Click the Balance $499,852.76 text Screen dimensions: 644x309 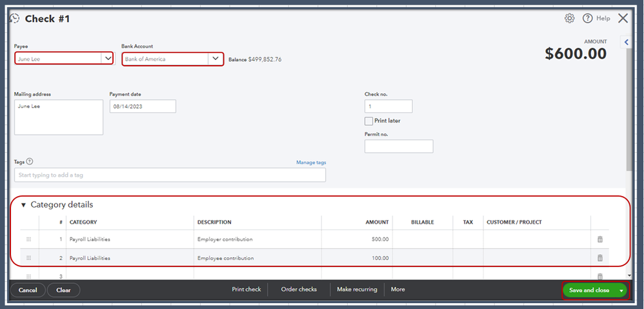point(255,59)
